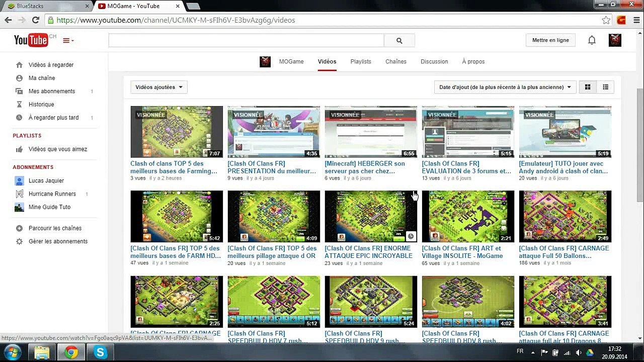Open the Date d'ajout sort dropdown
The width and height of the screenshot is (644, 362).
coord(505,87)
